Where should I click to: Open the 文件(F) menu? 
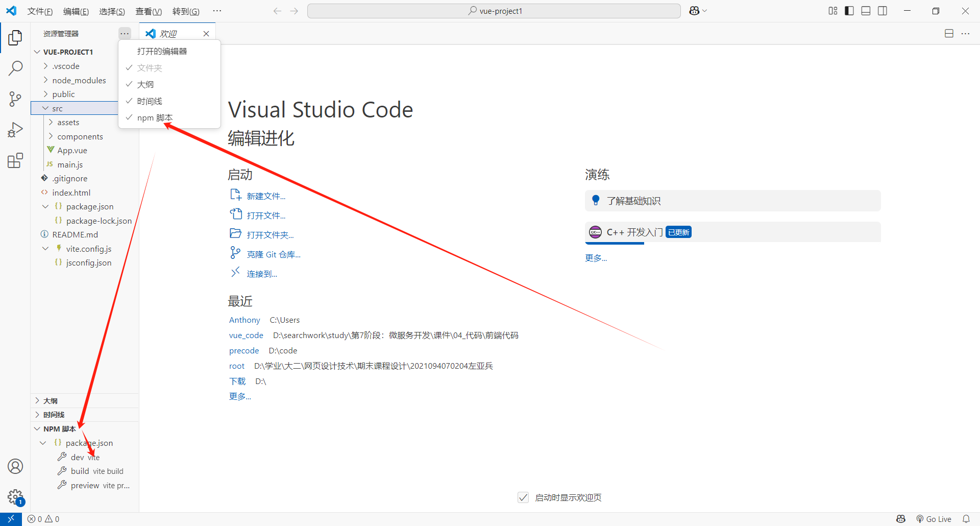[40, 11]
